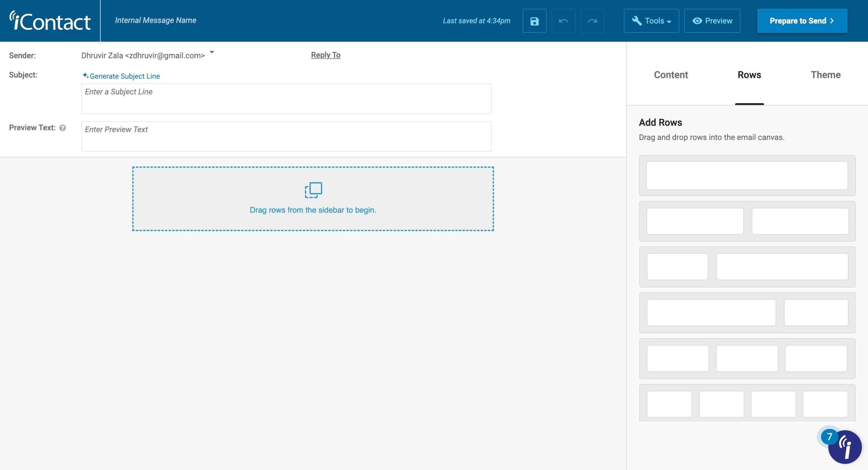Open the Tools dropdown menu
The image size is (868, 470).
651,21
